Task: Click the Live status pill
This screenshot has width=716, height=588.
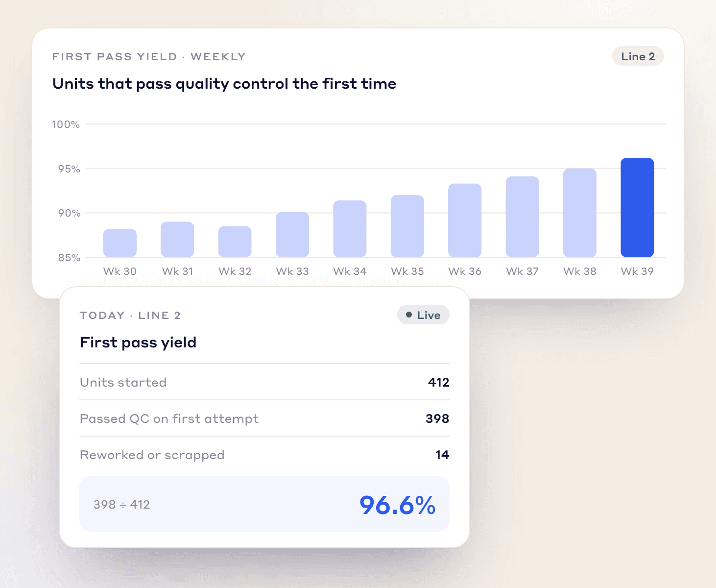Action: 423,315
